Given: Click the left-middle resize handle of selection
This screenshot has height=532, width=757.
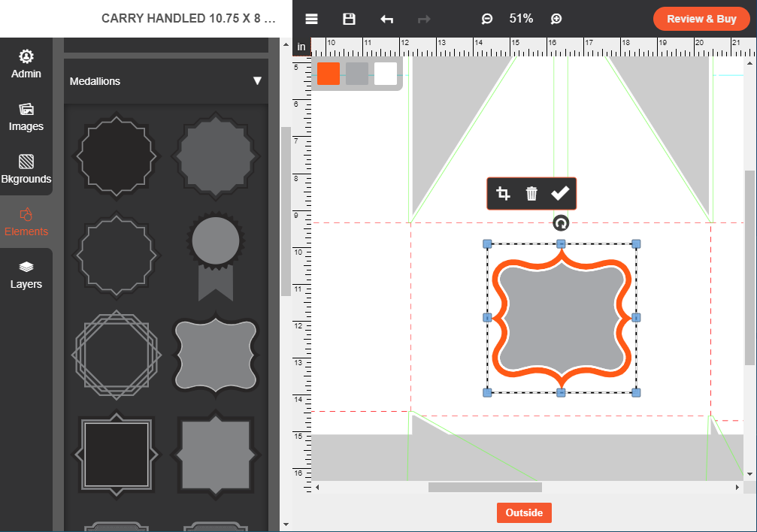Looking at the screenshot, I should 487,318.
